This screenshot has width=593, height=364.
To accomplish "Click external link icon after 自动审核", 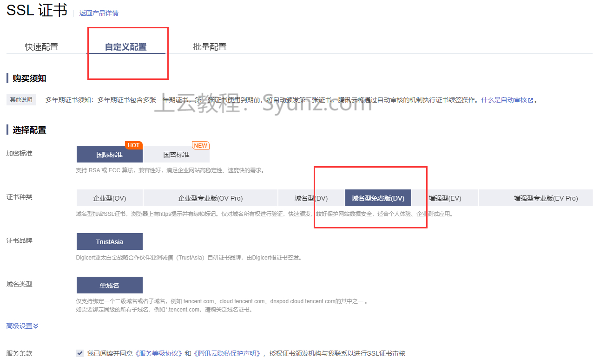I will [x=531, y=100].
